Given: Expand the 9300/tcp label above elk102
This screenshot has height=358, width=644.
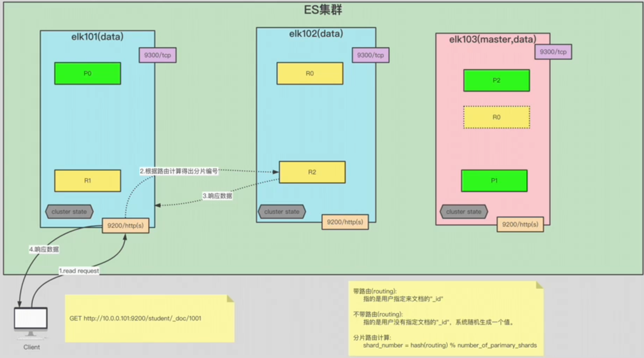Looking at the screenshot, I should click(x=370, y=55).
